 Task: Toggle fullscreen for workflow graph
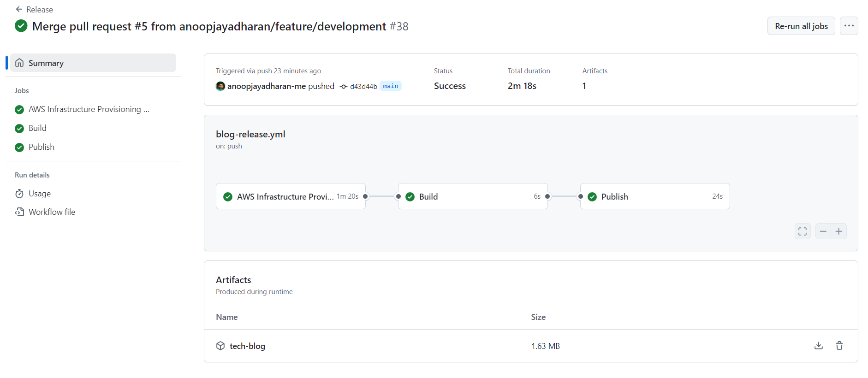tap(803, 231)
